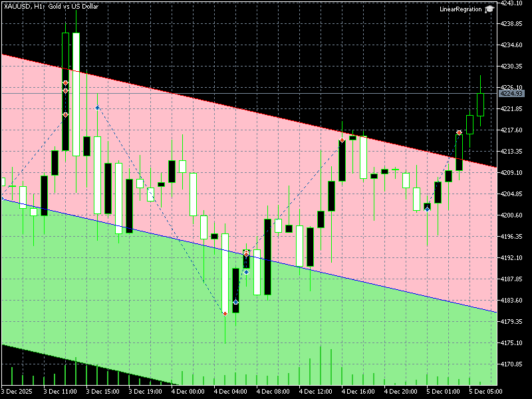Select the red sell arrow at the lowest candle's bottom

(x=225, y=314)
